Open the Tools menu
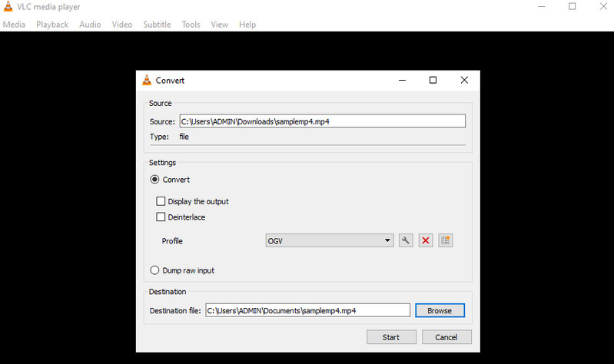The width and height of the screenshot is (614, 364). pos(191,25)
